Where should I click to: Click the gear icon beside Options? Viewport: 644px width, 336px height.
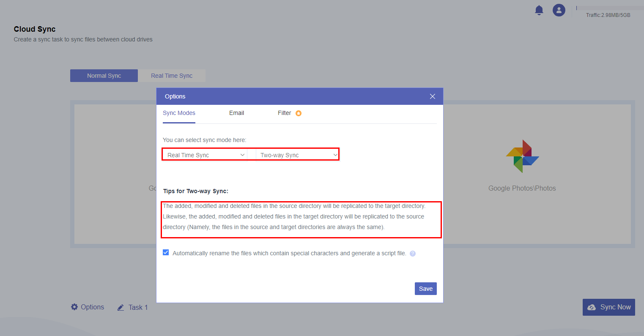point(74,307)
